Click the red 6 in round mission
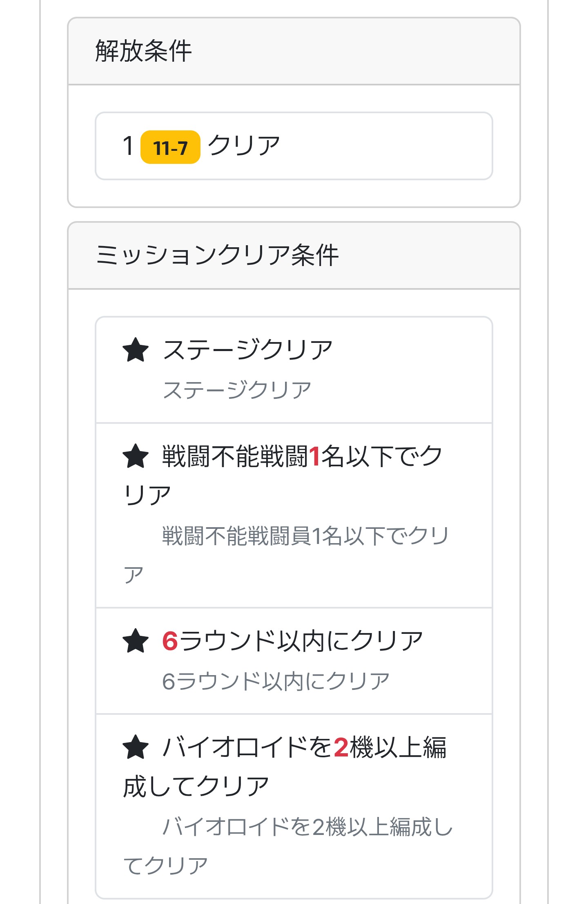588x904 pixels. [x=170, y=641]
